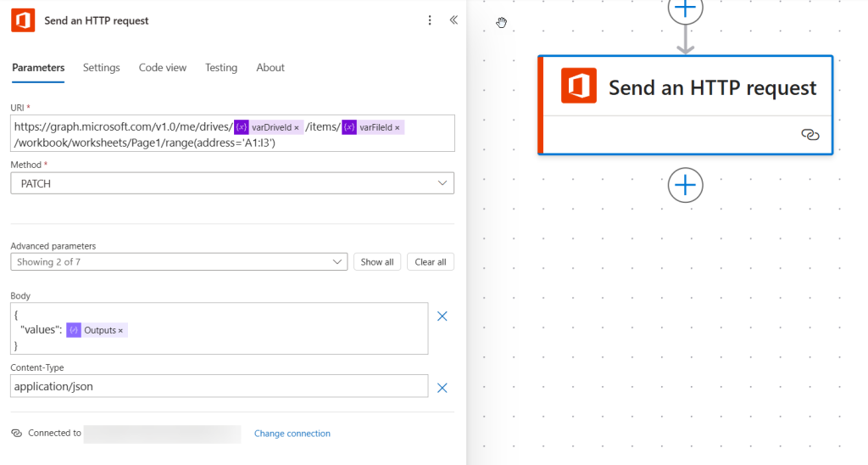Viewport: 868px width, 465px height.
Task: Click the Advanced parameters label
Action: pyautogui.click(x=53, y=246)
